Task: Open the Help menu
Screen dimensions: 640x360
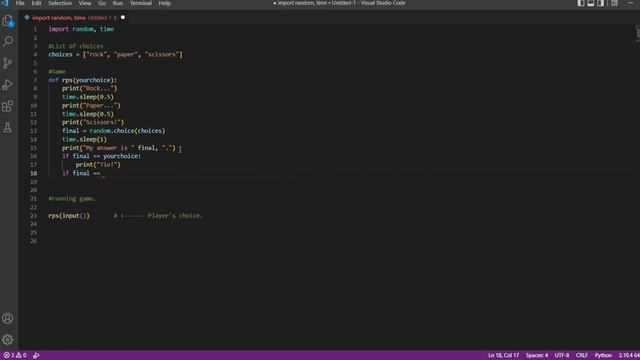Action: pos(164,3)
